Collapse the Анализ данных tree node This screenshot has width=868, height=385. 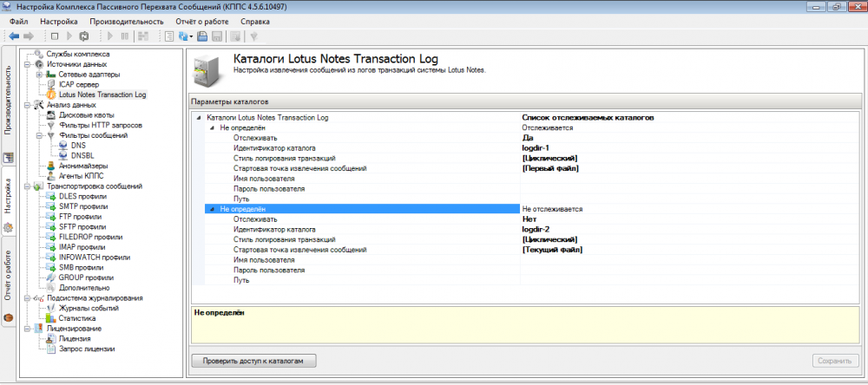coord(27,105)
